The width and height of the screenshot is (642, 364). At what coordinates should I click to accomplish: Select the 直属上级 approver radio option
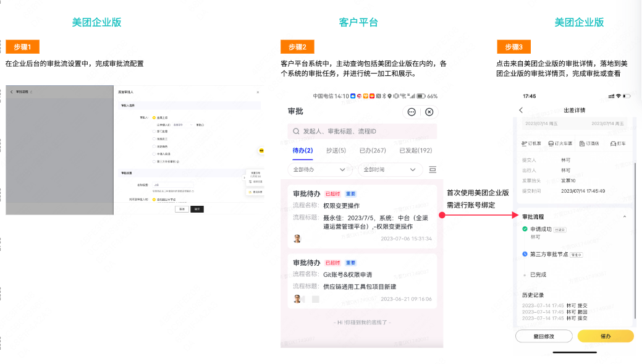click(x=154, y=117)
